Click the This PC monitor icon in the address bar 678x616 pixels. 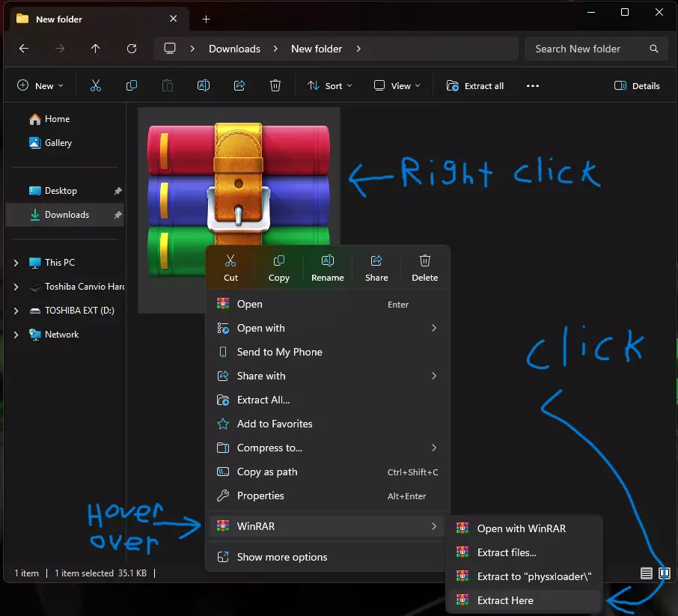(170, 49)
